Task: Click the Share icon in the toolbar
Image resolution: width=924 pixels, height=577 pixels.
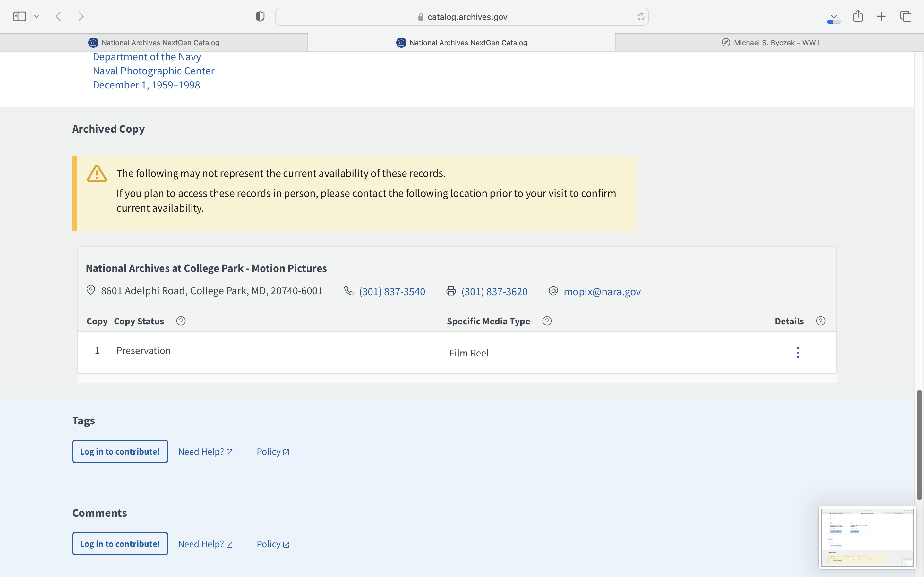Action: pyautogui.click(x=858, y=16)
